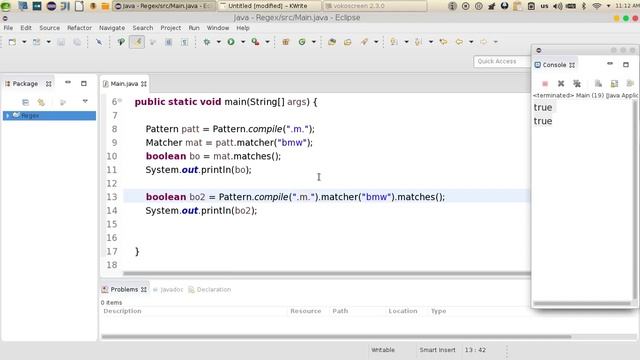Toggle the Block Selection Mode icon

tap(169, 42)
